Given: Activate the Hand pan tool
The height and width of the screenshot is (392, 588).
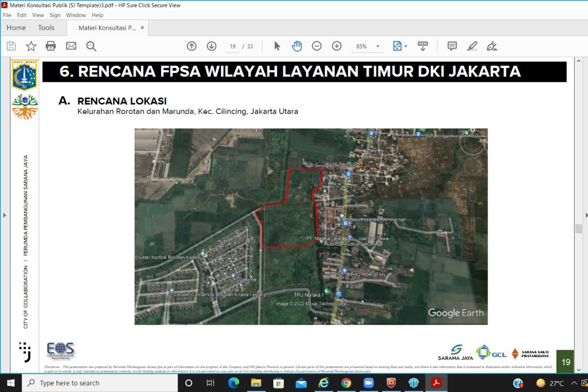Looking at the screenshot, I should pyautogui.click(x=297, y=46).
